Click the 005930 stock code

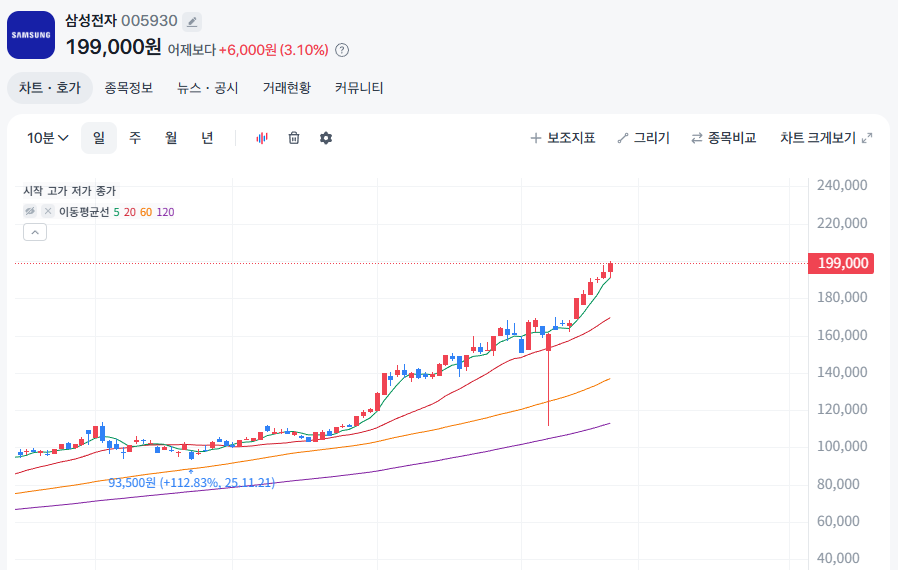149,21
